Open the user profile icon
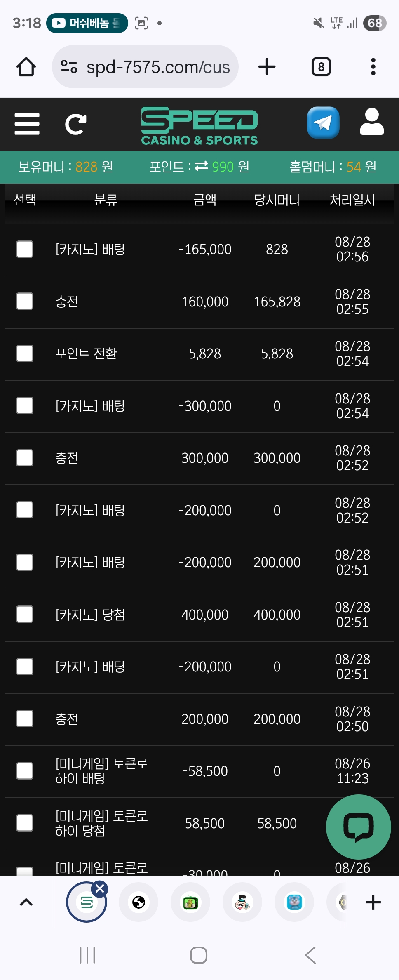This screenshot has width=399, height=980. pos(372,122)
